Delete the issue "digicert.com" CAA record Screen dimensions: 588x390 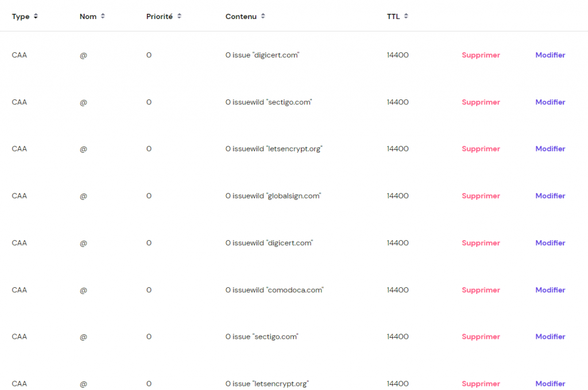(481, 55)
